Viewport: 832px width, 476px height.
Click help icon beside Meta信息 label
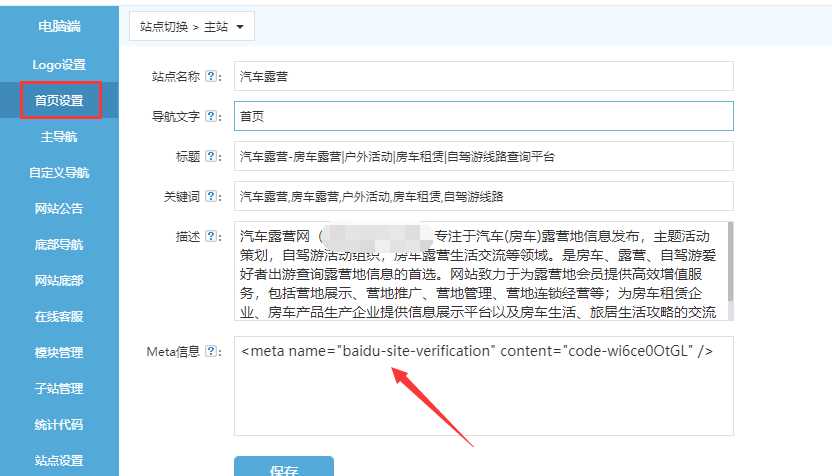[x=211, y=351]
